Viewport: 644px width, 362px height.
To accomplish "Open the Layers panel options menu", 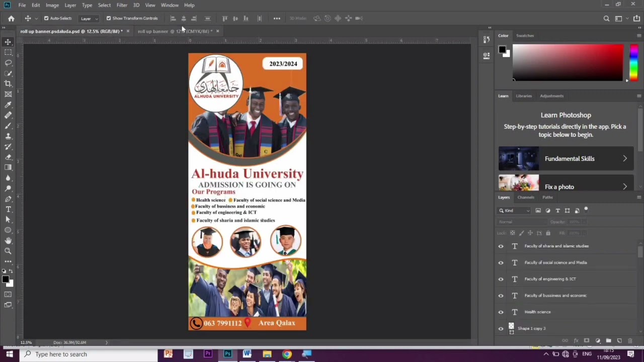I will point(639,198).
